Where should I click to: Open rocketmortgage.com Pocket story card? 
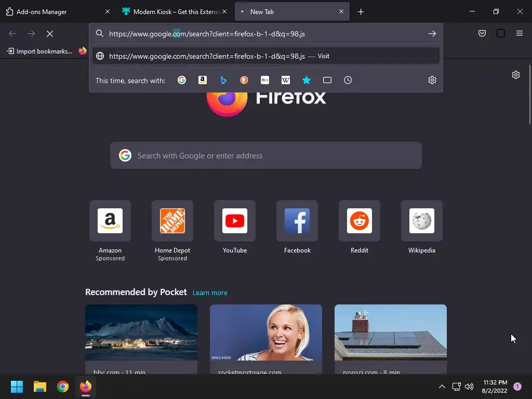(266, 339)
